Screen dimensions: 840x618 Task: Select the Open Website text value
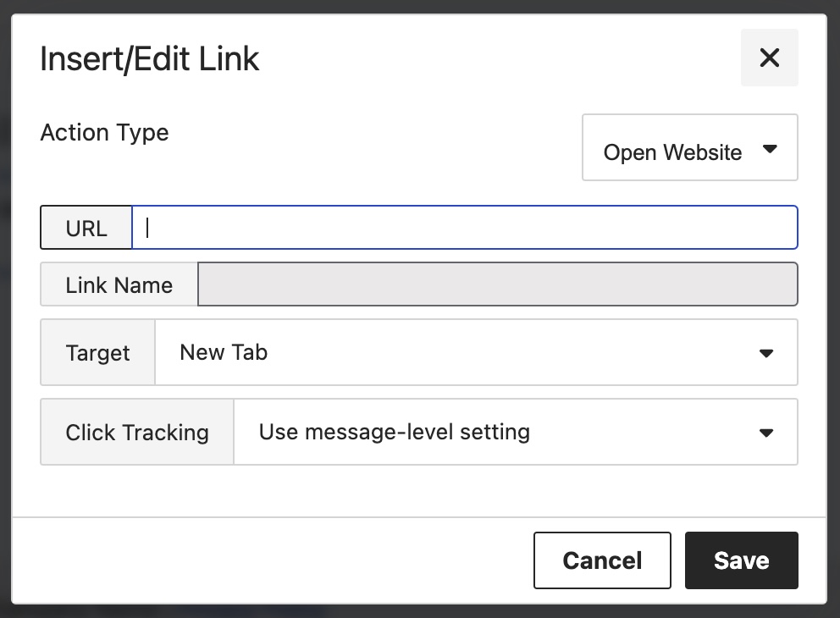[672, 153]
